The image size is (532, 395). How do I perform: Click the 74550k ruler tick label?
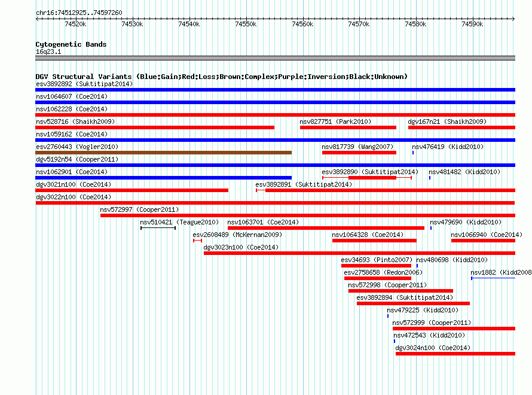point(246,24)
